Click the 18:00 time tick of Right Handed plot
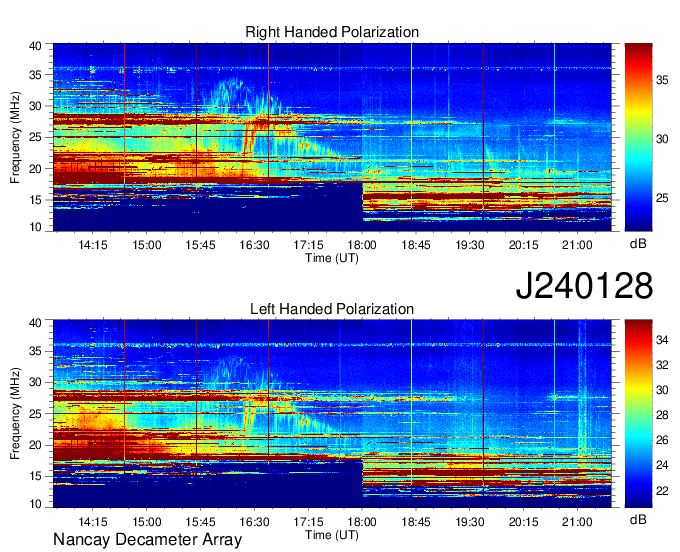 click(362, 245)
